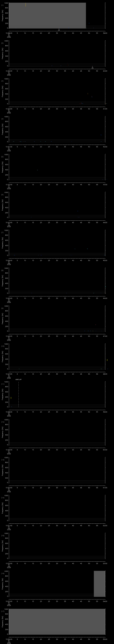This screenshot has width=114, height=644.
Task: Click the arrow marker labeled 2.2 below panel 1
Action: click(x=59, y=30)
